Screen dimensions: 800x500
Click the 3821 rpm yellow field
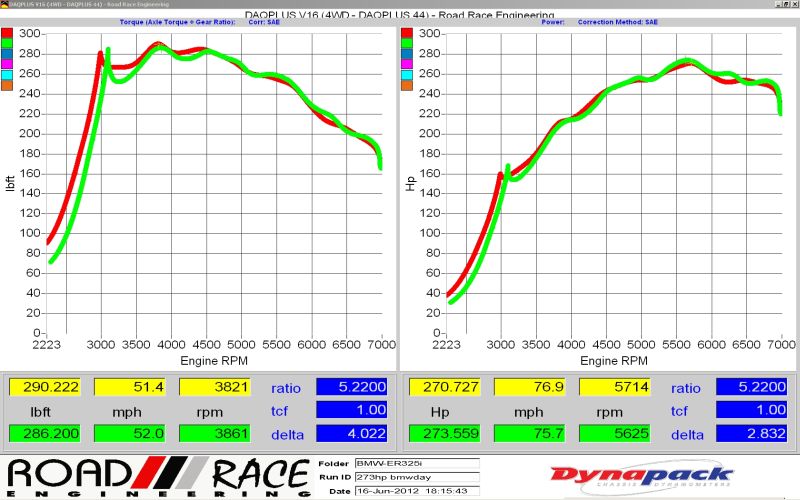(213, 387)
